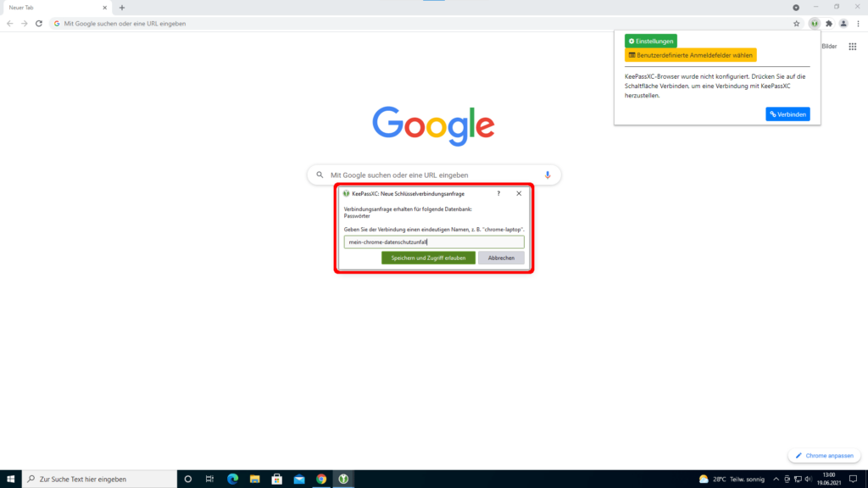This screenshot has width=868, height=488.
Task: Click the 'KeePassXC: Neue Schlüsselverbindungsanfrage' dialog title
Action: (408, 194)
